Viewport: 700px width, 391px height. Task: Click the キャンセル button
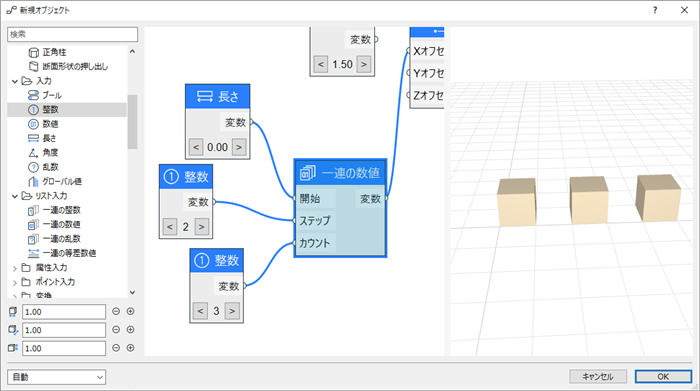(598, 377)
